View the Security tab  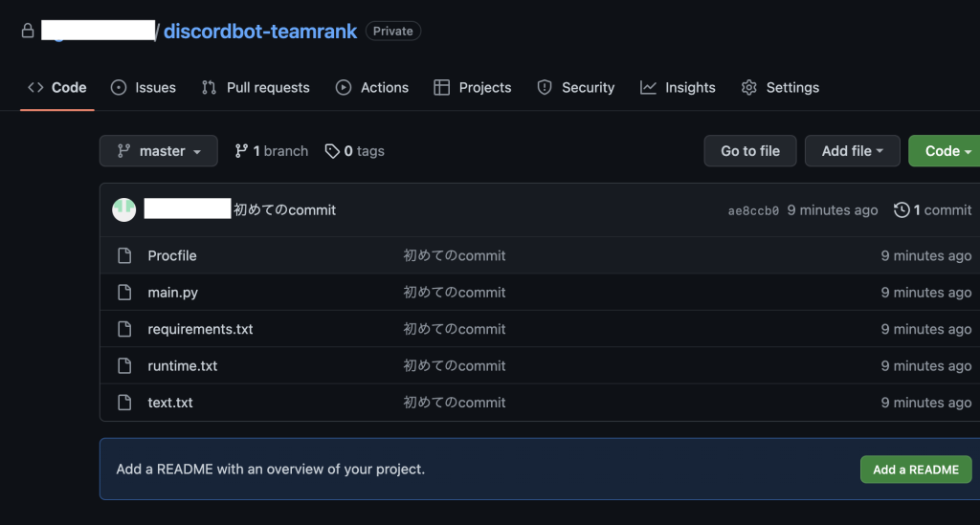575,87
